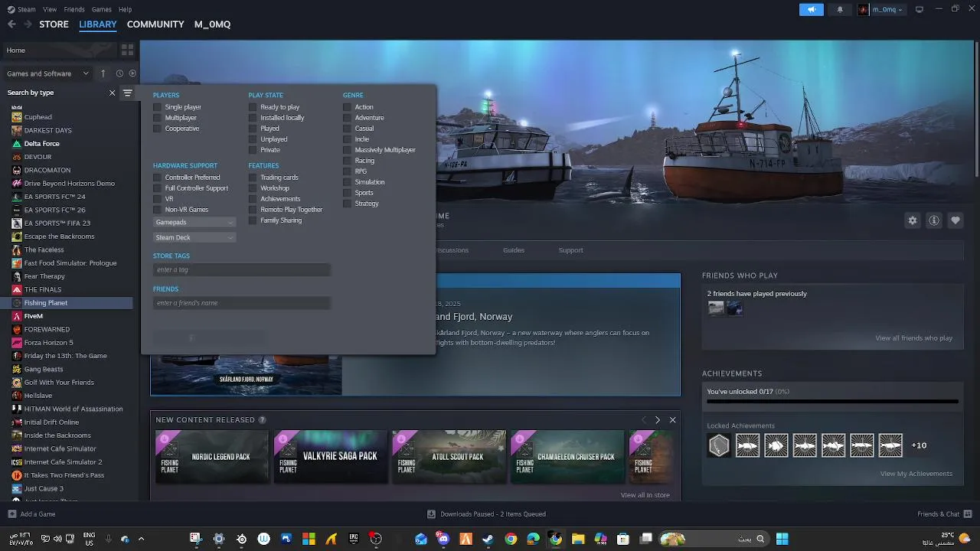The width and height of the screenshot is (980, 551).
Task: Open the notifications bell
Action: pyautogui.click(x=840, y=9)
